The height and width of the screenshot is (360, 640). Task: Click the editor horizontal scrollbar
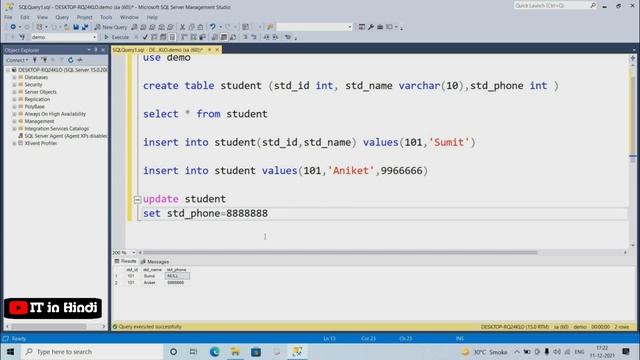click(340, 253)
